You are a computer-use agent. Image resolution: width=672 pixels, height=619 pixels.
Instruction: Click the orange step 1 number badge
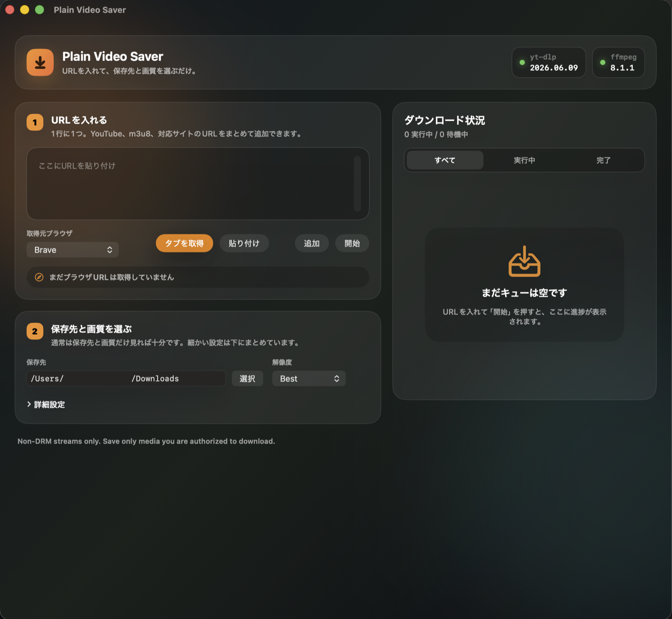click(x=35, y=123)
